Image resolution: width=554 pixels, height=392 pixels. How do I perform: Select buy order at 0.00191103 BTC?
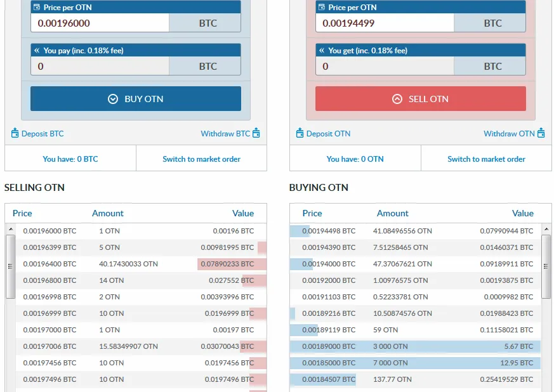(415, 297)
